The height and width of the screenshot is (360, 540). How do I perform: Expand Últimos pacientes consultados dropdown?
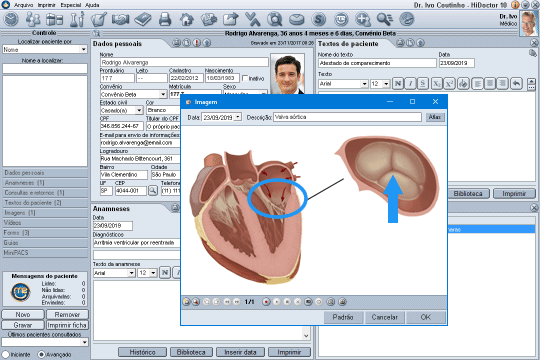pos(84,342)
